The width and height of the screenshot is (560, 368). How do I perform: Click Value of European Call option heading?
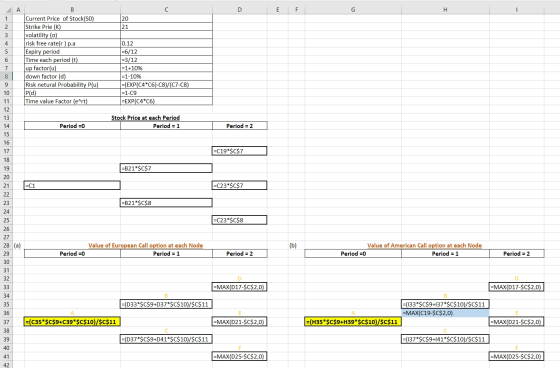146,245
